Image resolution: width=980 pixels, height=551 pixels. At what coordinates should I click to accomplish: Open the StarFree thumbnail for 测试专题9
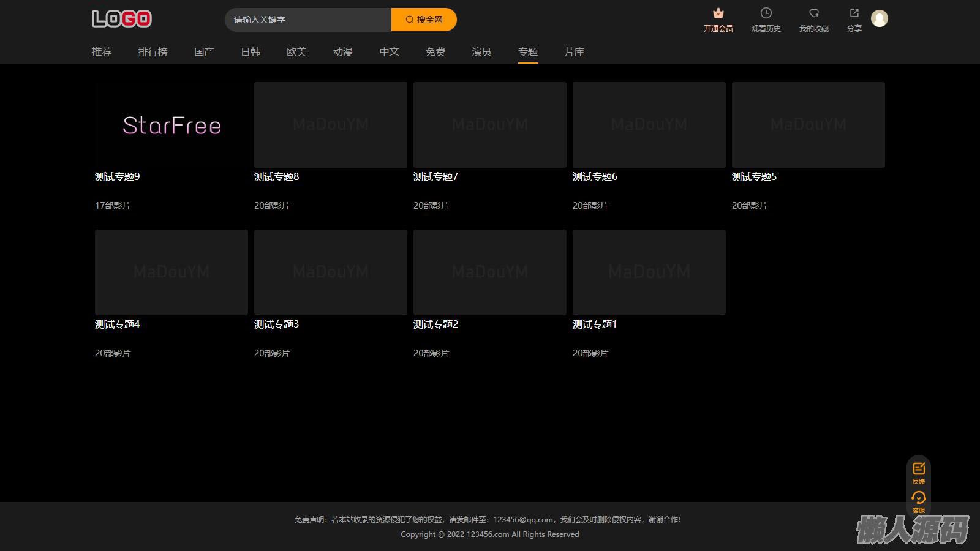click(171, 125)
